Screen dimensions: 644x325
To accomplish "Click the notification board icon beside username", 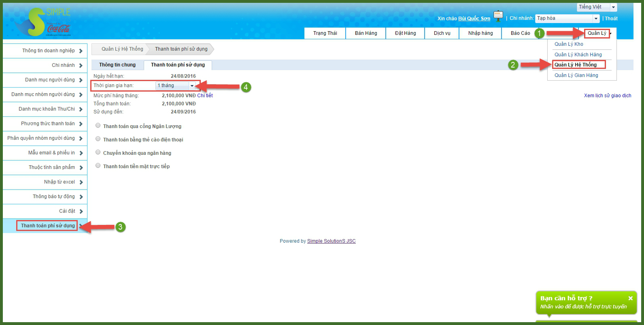I will click(x=498, y=17).
